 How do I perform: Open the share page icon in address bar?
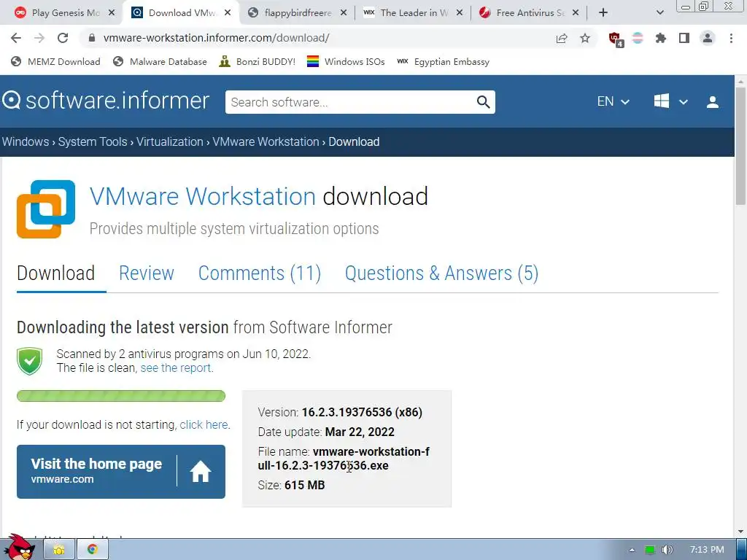[x=562, y=38]
